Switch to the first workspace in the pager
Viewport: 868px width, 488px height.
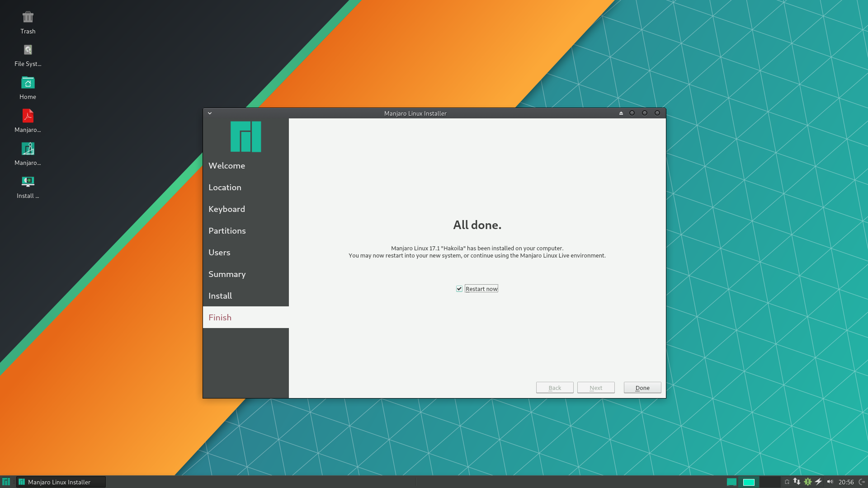pyautogui.click(x=749, y=482)
